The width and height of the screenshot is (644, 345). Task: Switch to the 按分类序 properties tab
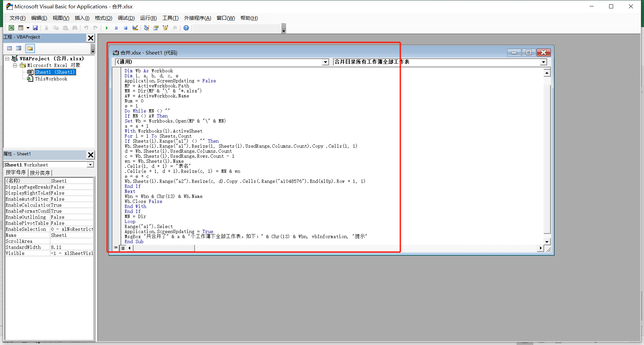(x=40, y=172)
